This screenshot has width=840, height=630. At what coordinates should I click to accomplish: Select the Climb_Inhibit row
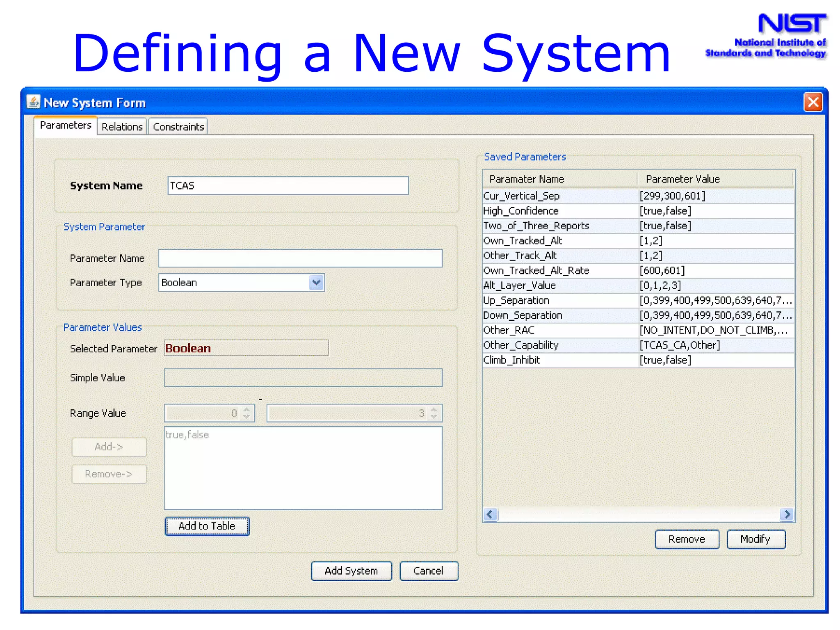tap(639, 360)
